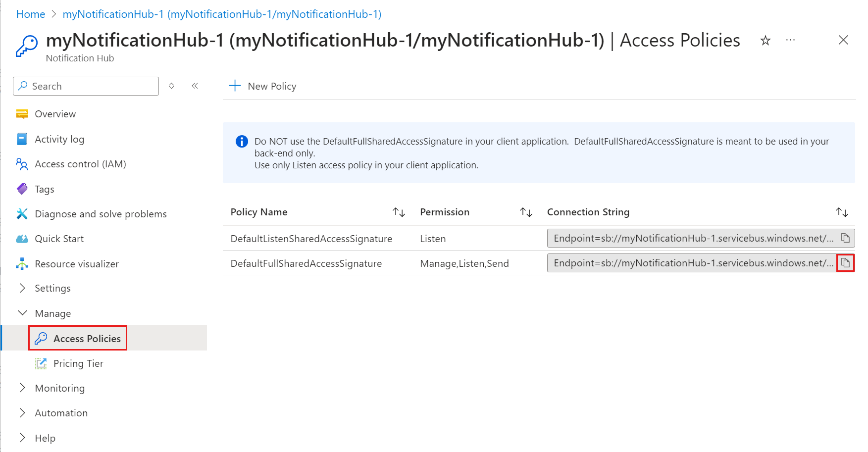Viewport: 868px width, 452px height.
Task: Sort by Connection String column arrows
Action: tap(842, 212)
